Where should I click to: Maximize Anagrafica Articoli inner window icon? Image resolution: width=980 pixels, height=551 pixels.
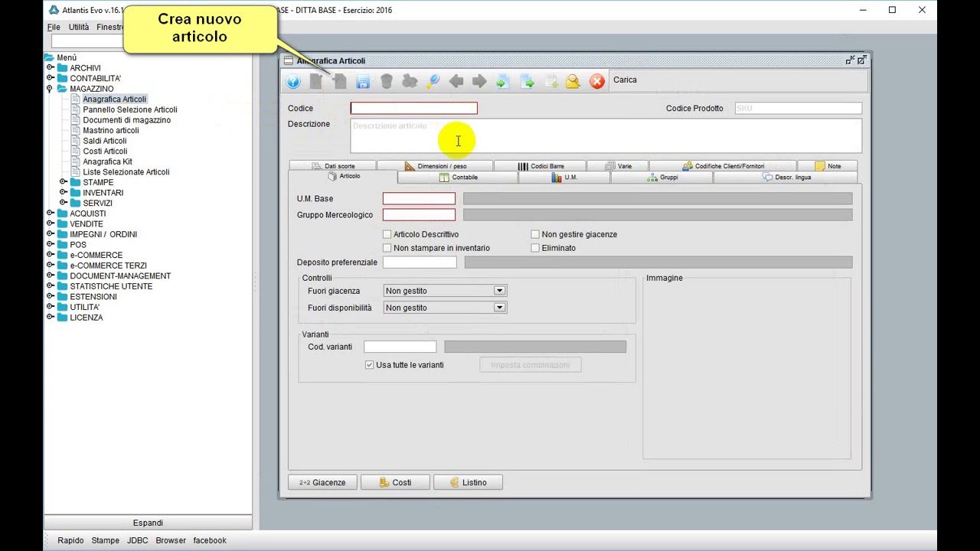(862, 60)
